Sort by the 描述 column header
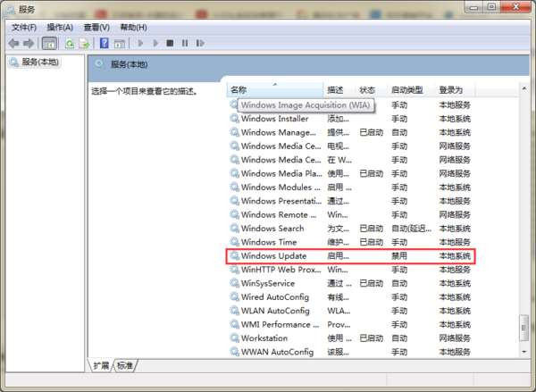The width and height of the screenshot is (536, 392). 339,90
